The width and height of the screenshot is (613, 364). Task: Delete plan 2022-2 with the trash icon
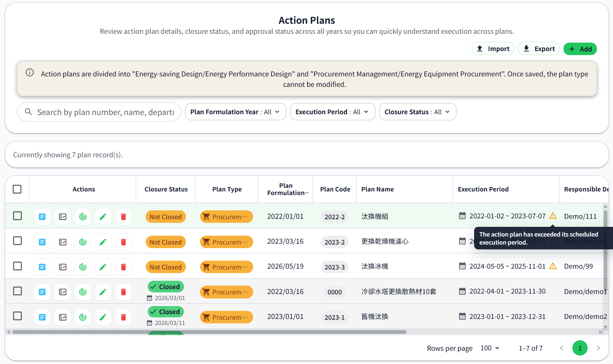click(124, 217)
